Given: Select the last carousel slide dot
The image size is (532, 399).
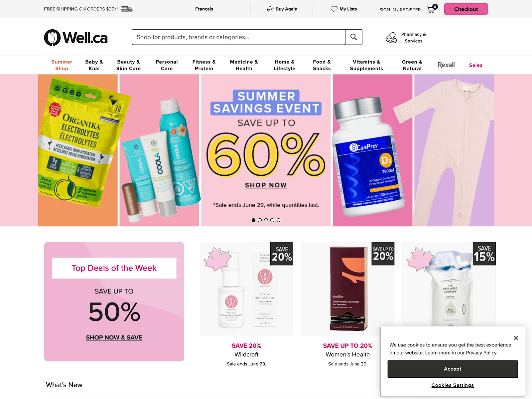Looking at the screenshot, I should click(x=279, y=220).
